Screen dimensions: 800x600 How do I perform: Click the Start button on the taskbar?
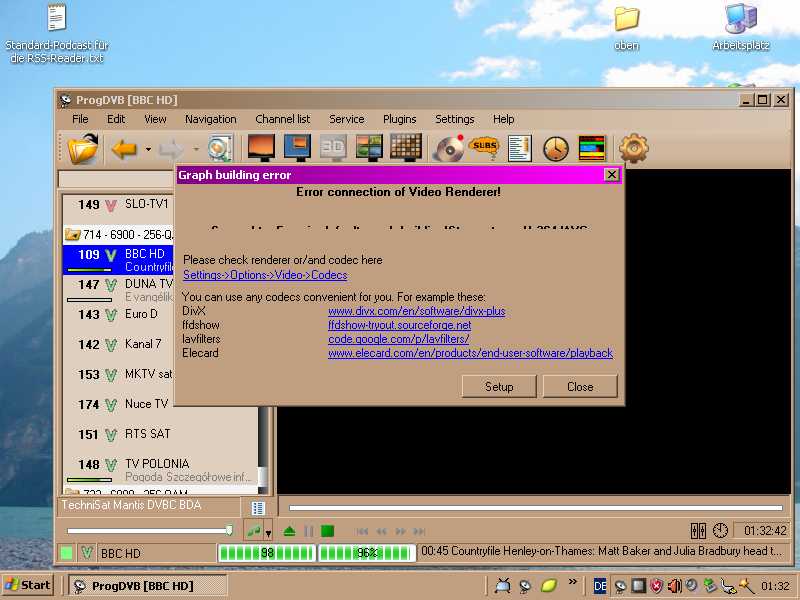[x=28, y=585]
